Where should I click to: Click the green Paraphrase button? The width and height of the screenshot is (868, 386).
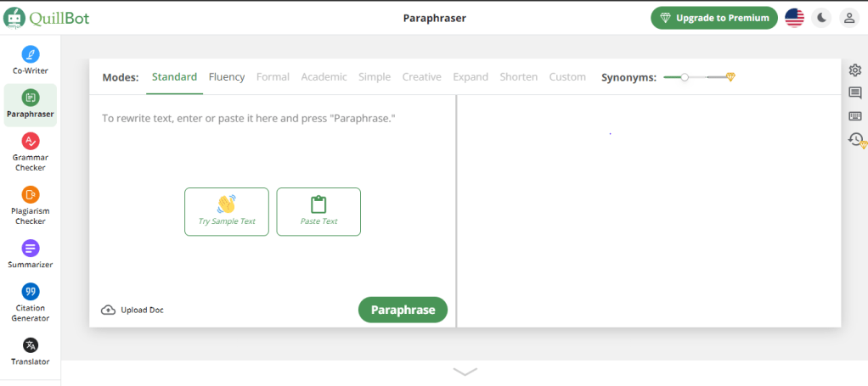[403, 310]
